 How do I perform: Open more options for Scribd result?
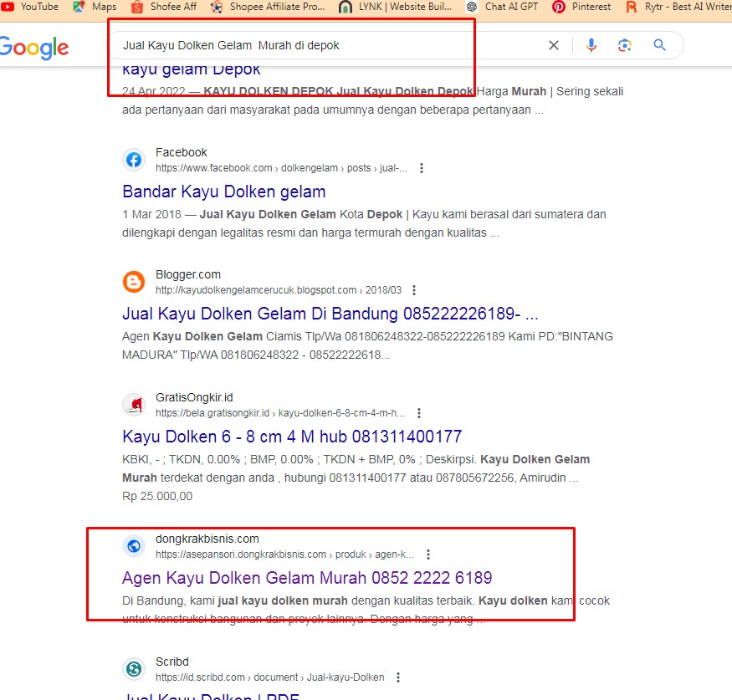point(398,677)
